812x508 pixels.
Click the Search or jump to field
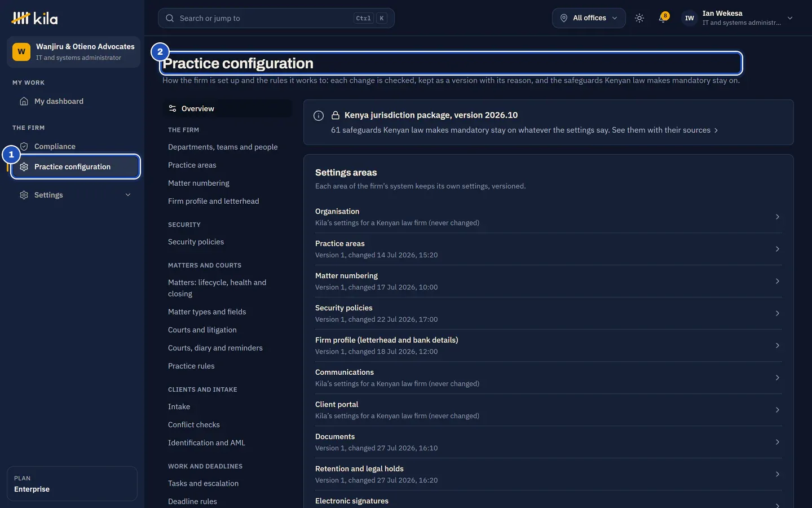tap(276, 18)
